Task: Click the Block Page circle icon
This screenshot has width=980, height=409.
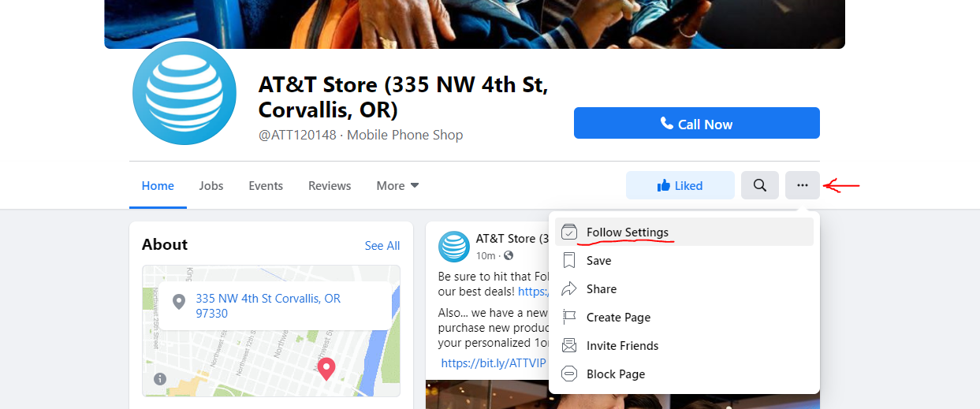Action: [x=569, y=374]
